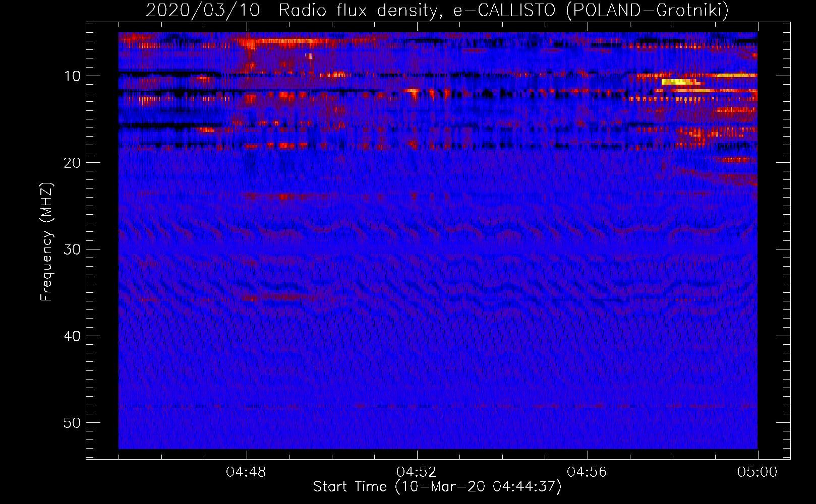Click the 30 MHz frequency tick label
The image size is (816, 504).
[73, 249]
